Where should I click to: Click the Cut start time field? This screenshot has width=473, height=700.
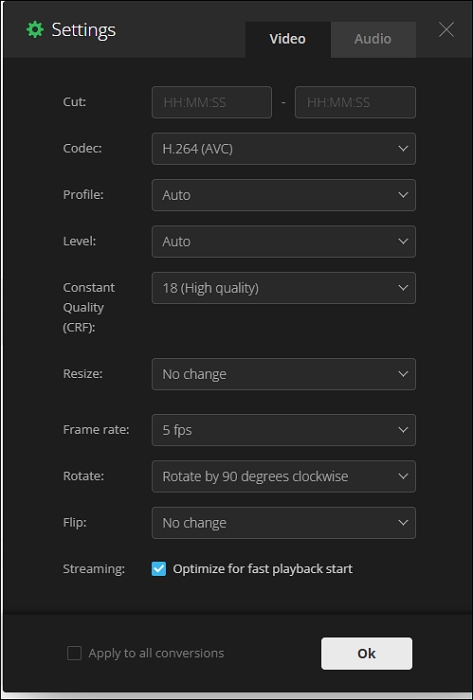coord(212,102)
